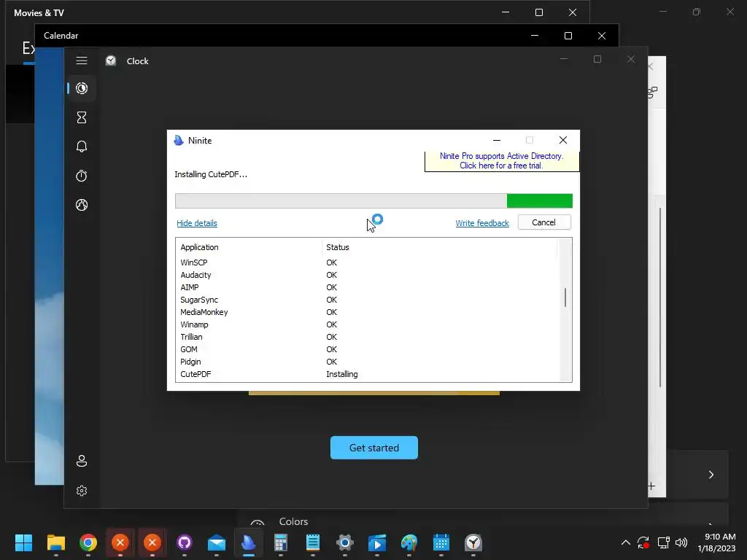Open File Explorer from the taskbar
Image resolution: width=747 pixels, height=560 pixels.
[55, 542]
